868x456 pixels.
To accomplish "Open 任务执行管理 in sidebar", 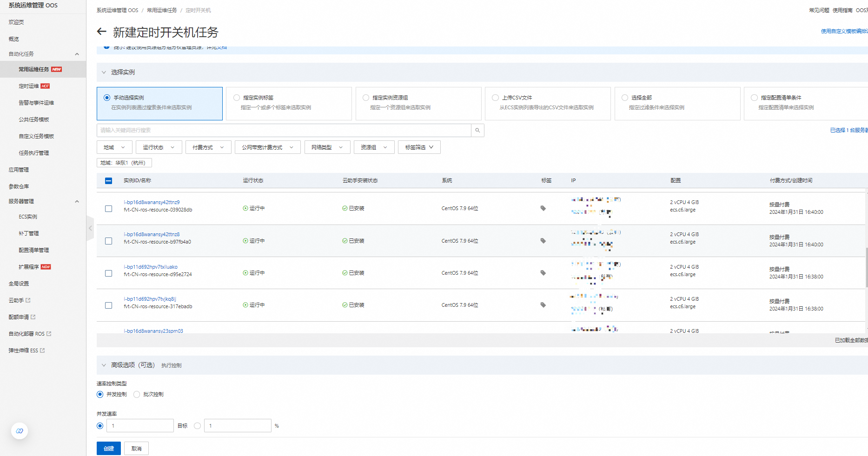I will tap(34, 153).
